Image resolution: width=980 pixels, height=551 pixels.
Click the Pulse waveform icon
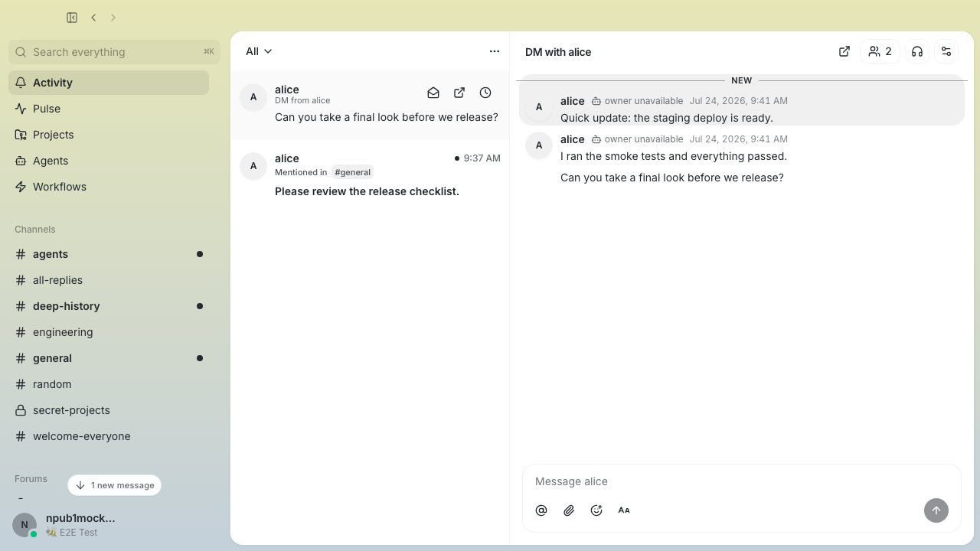[21, 109]
